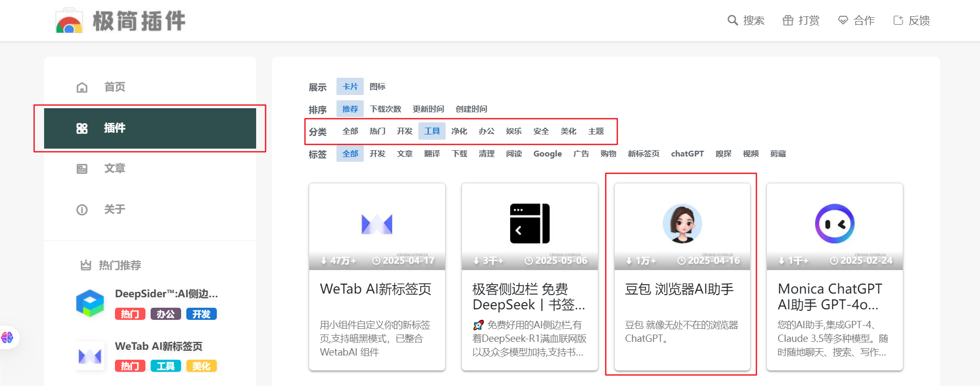This screenshot has height=386, width=980.
Task: Click the grid icon beside 插件
Action: (82, 128)
